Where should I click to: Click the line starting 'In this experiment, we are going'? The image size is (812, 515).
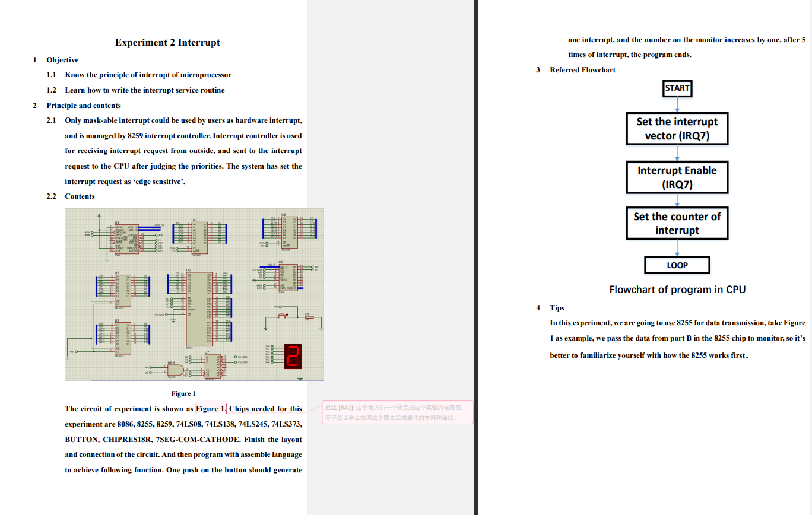tap(678, 323)
